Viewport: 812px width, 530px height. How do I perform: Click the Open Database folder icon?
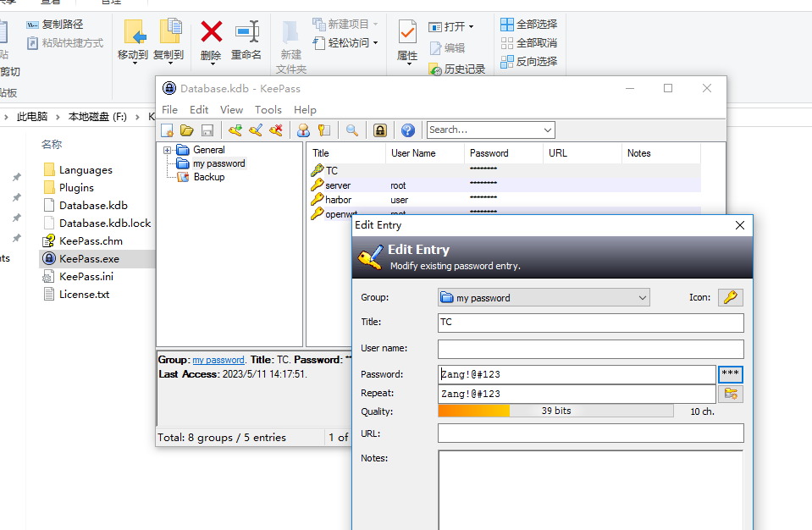pos(186,130)
